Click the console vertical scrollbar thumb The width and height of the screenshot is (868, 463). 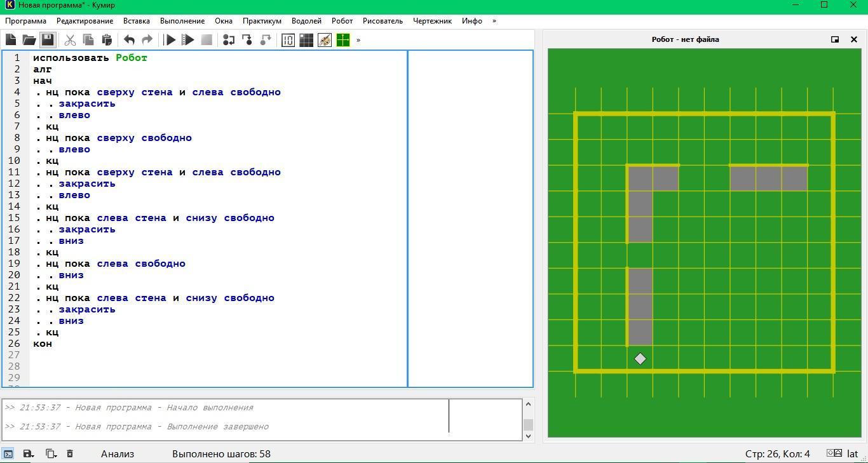(x=528, y=424)
